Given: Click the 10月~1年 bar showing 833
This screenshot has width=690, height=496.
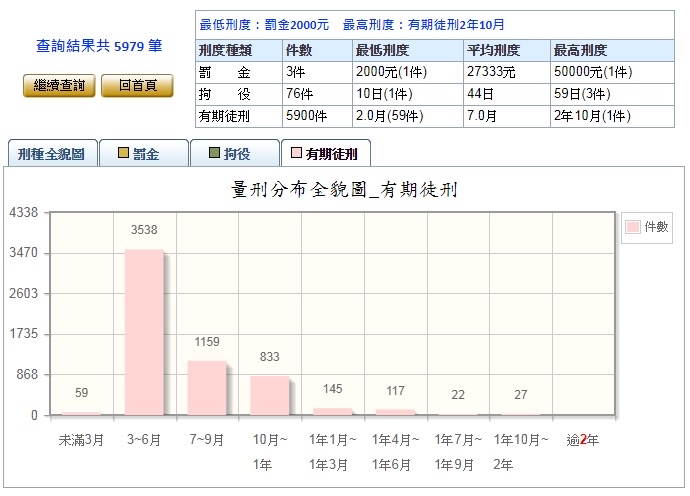Looking at the screenshot, I should click(x=269, y=396).
